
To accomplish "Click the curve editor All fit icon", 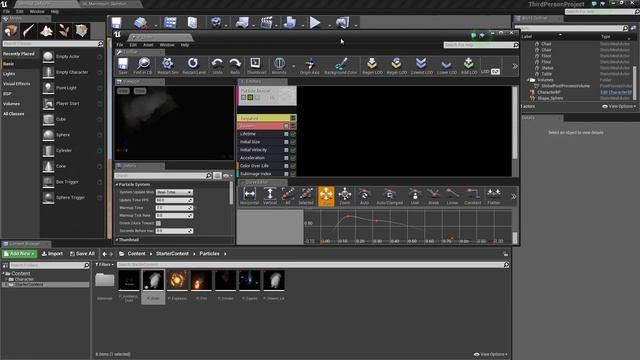I will (288, 194).
